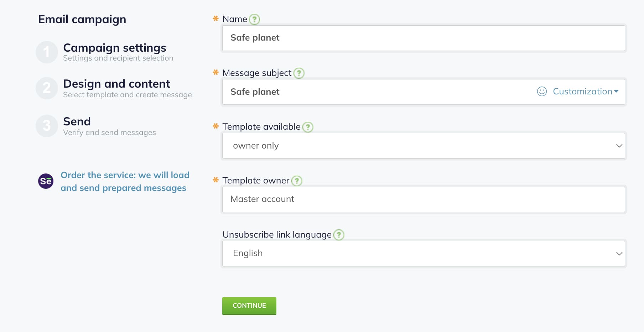Open the help icon next to Name
The image size is (644, 332).
(x=254, y=19)
